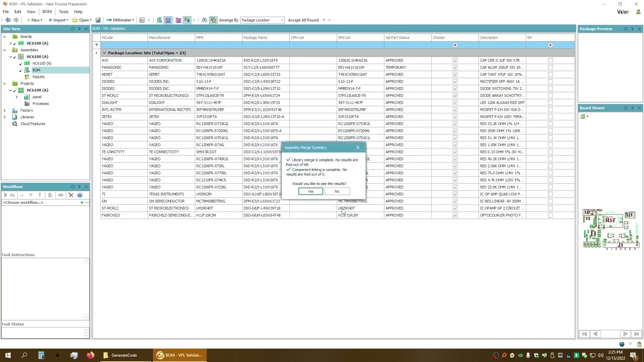This screenshot has height=362, width=644.
Task: Sort by the Manufacturer column header
Action: (171, 38)
